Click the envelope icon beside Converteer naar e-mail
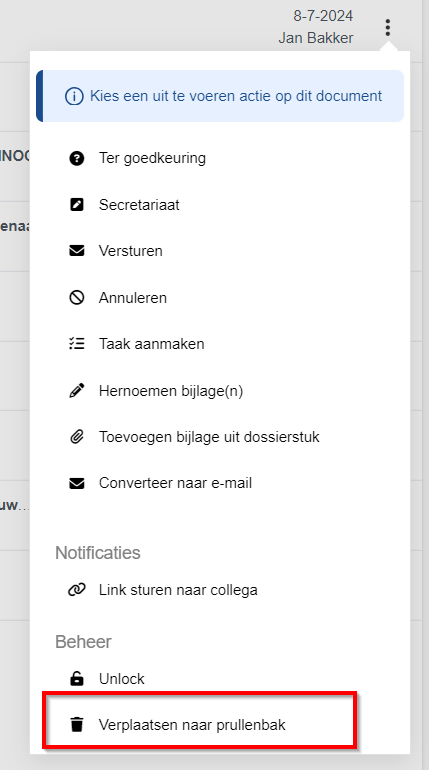429x770 pixels. 77,483
